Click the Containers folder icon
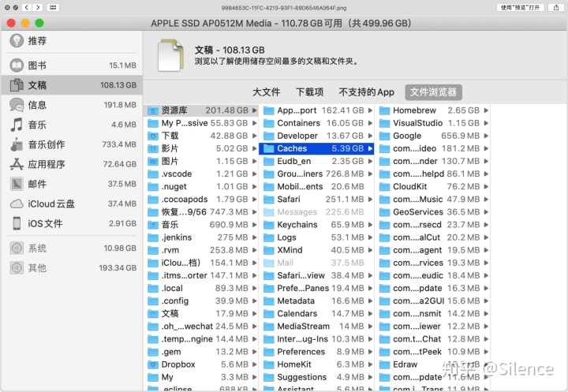Screen dimensions: 568x392 coord(268,123)
